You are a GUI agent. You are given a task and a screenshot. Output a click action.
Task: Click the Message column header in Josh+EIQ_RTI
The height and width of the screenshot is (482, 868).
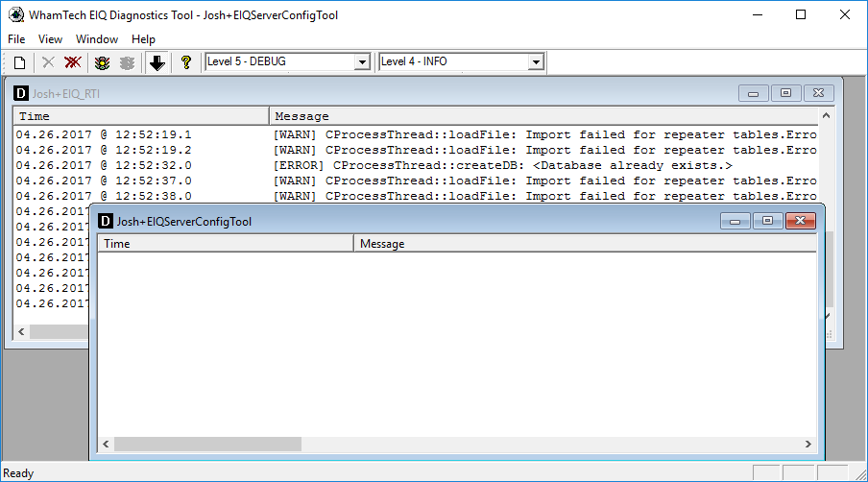click(543, 116)
